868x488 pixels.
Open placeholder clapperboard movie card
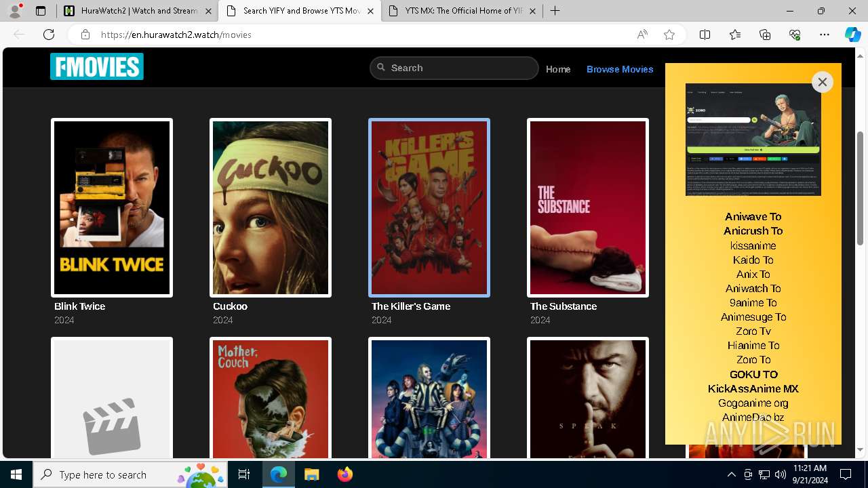[112, 398]
